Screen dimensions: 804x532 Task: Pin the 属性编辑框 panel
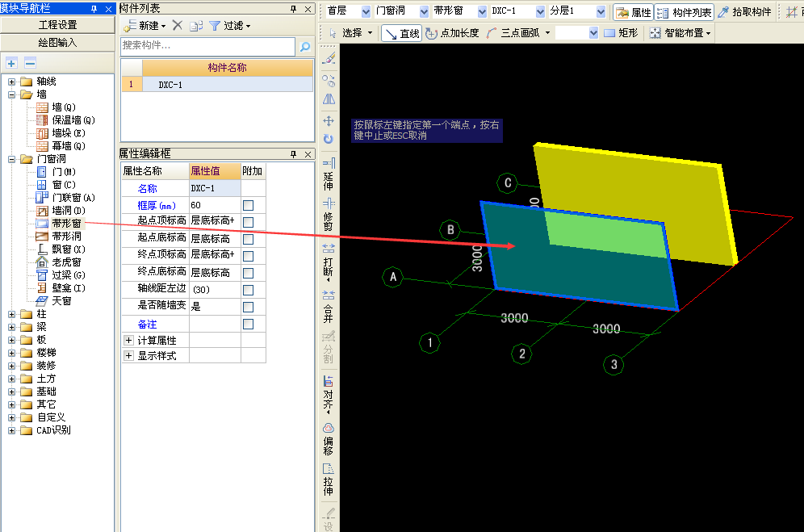pos(293,154)
